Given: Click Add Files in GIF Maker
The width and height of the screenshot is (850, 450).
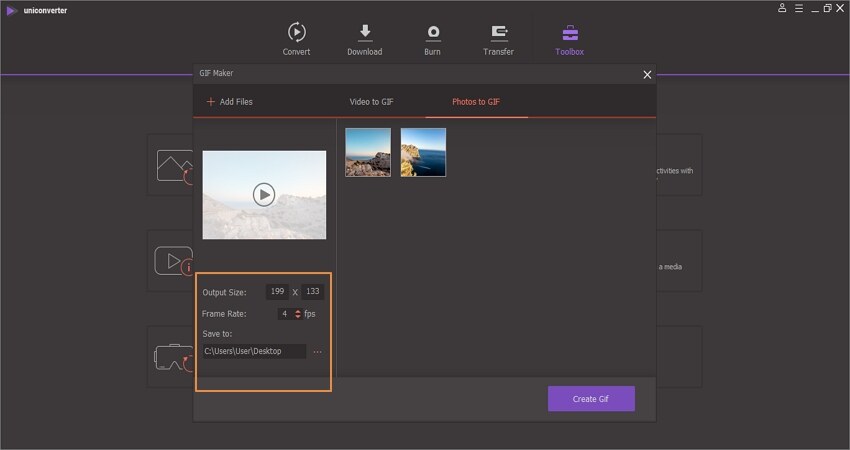Looking at the screenshot, I should point(229,102).
